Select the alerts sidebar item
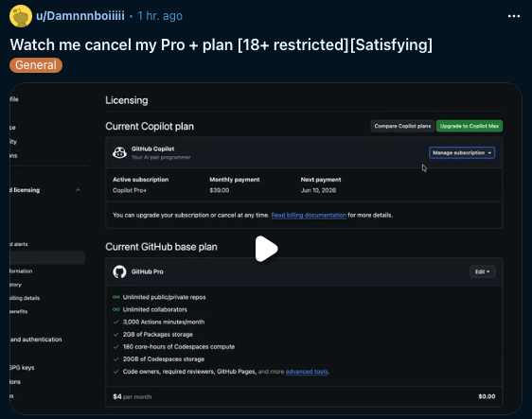This screenshot has height=419, width=532. coord(19,244)
